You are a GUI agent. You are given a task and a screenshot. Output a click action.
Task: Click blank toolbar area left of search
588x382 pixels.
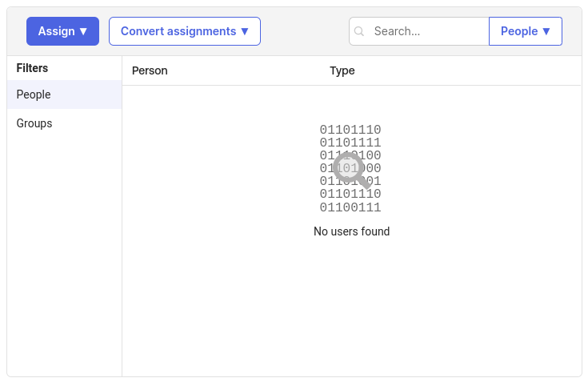point(304,31)
